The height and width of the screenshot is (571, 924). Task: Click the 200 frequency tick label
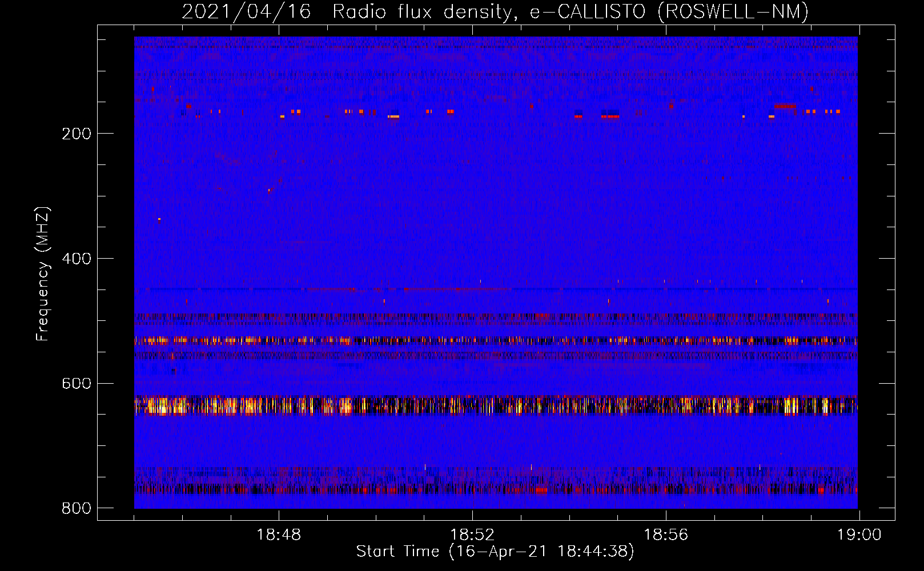coord(77,134)
